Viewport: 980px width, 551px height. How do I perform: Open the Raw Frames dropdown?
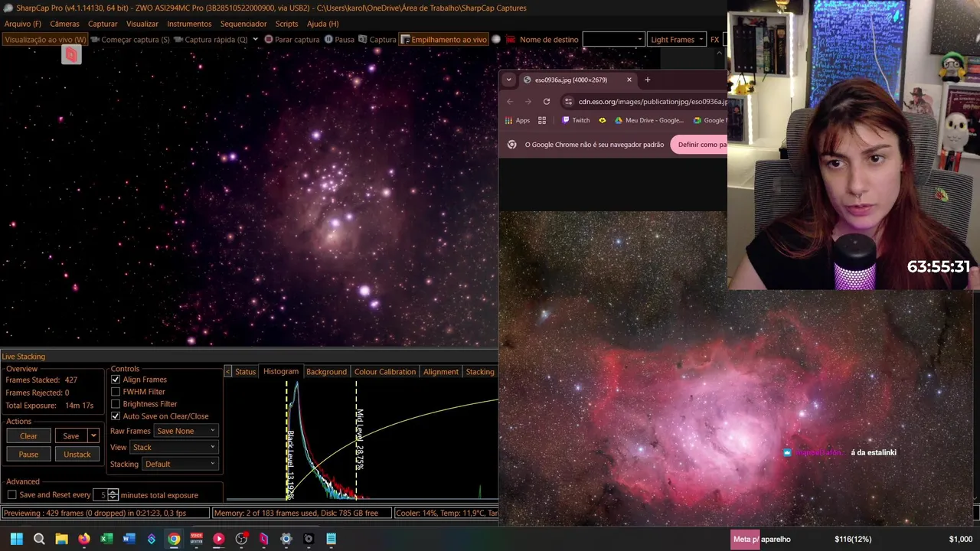[x=186, y=431]
